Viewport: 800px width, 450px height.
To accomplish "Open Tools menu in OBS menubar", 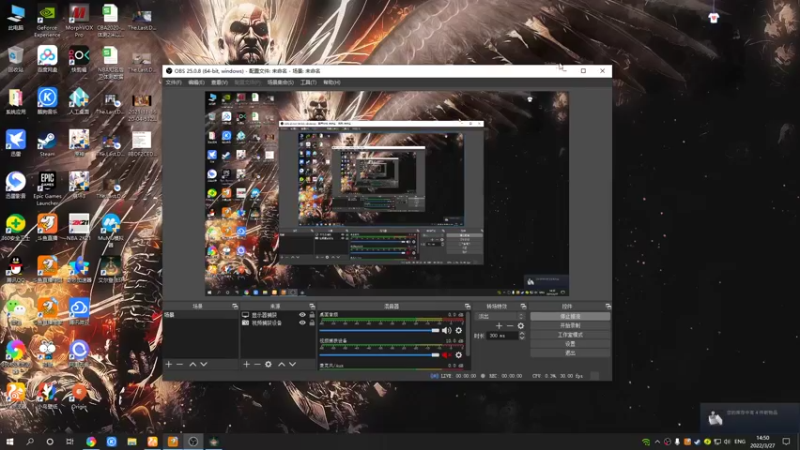I will (308, 83).
